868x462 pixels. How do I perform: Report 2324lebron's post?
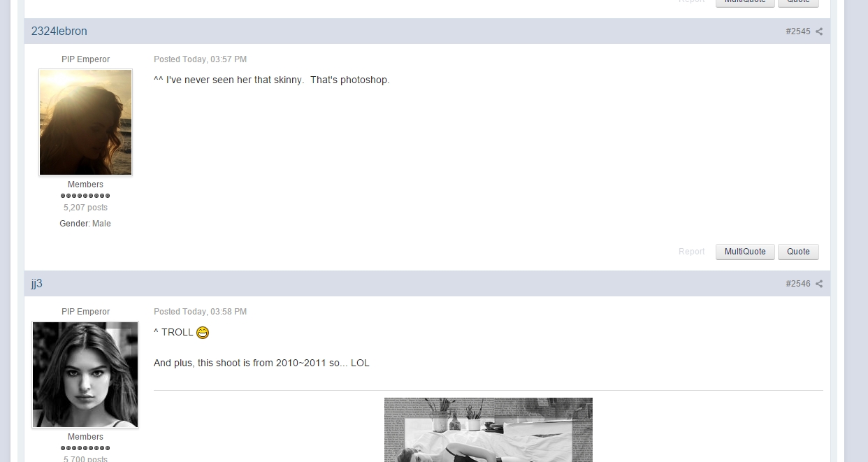pyautogui.click(x=691, y=252)
